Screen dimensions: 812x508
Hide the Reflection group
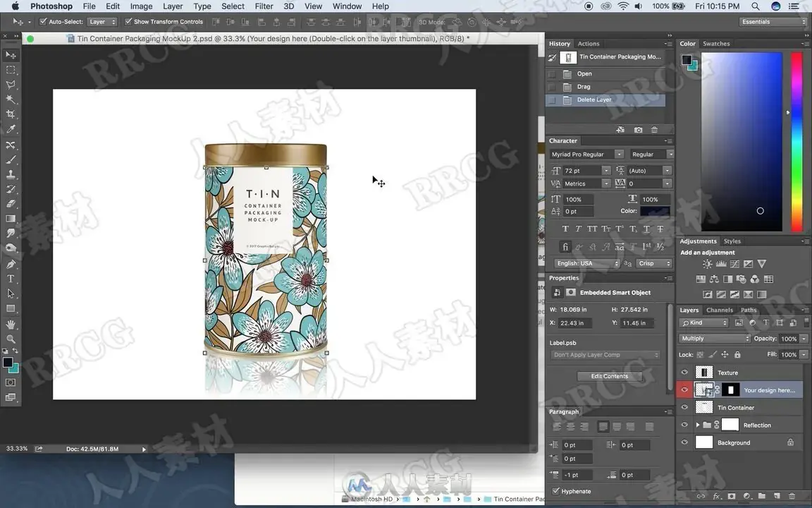(684, 425)
